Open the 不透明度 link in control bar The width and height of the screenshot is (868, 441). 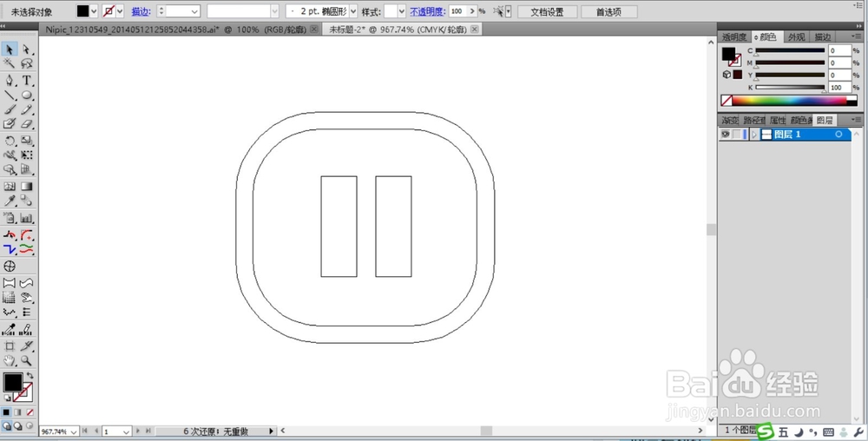427,11
